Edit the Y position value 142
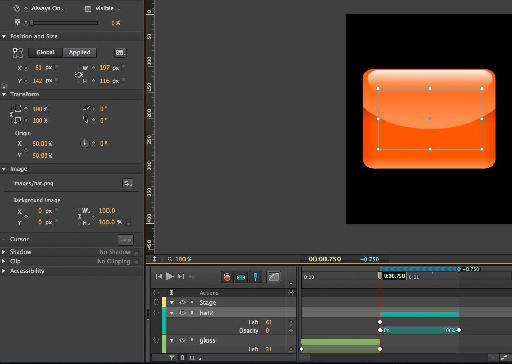 (37, 81)
